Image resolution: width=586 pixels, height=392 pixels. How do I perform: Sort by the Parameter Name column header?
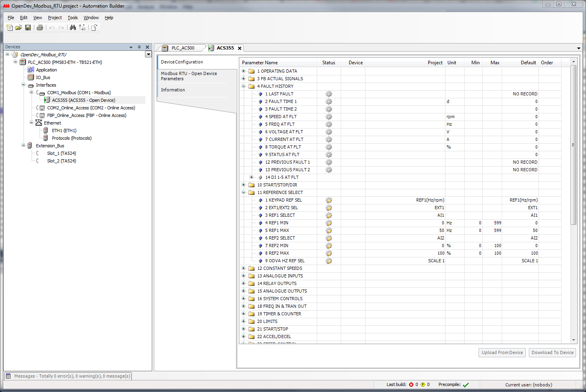pyautogui.click(x=278, y=63)
